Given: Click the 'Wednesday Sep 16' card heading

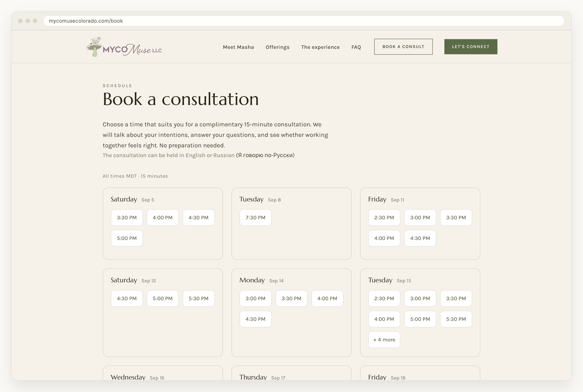Looking at the screenshot, I should click(x=137, y=377).
